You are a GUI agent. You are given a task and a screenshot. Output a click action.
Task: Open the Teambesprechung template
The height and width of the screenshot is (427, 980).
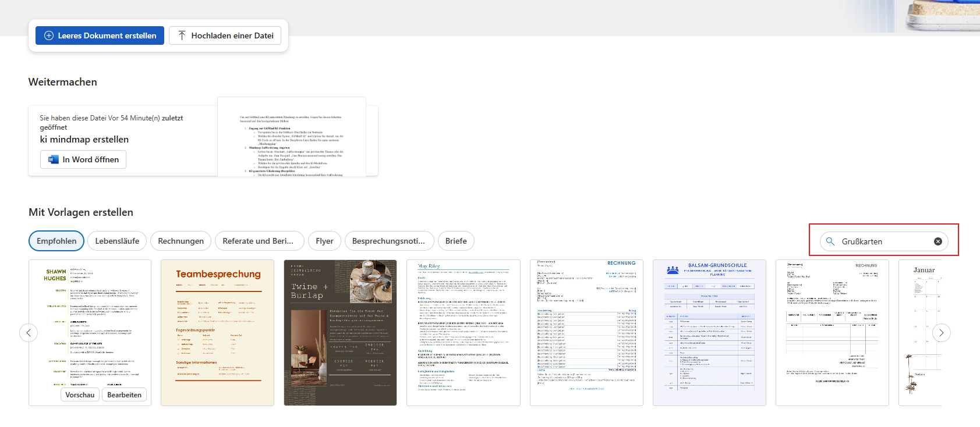[x=217, y=333]
